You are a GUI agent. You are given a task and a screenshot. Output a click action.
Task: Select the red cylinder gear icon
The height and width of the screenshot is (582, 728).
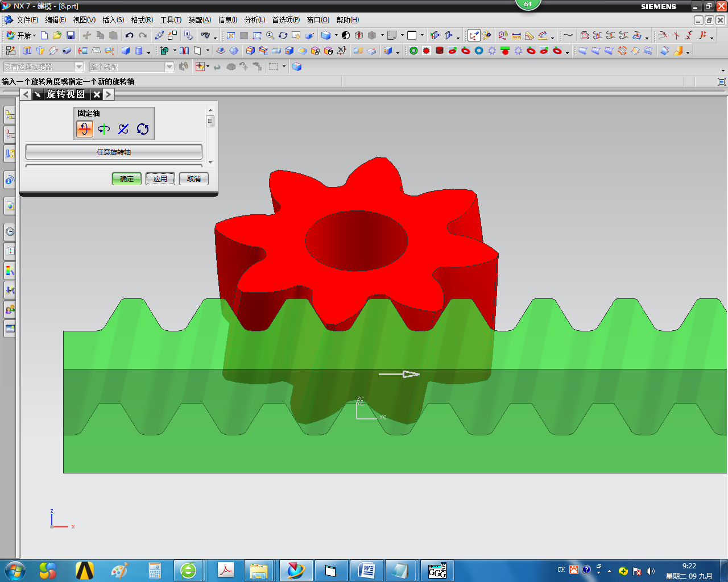tap(440, 51)
